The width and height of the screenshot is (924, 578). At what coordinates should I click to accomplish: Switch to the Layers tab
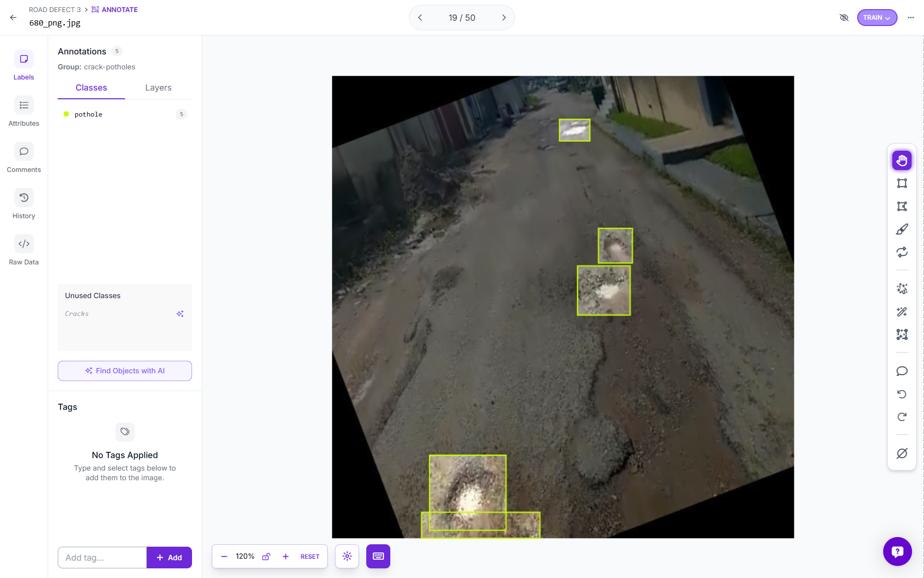click(158, 88)
